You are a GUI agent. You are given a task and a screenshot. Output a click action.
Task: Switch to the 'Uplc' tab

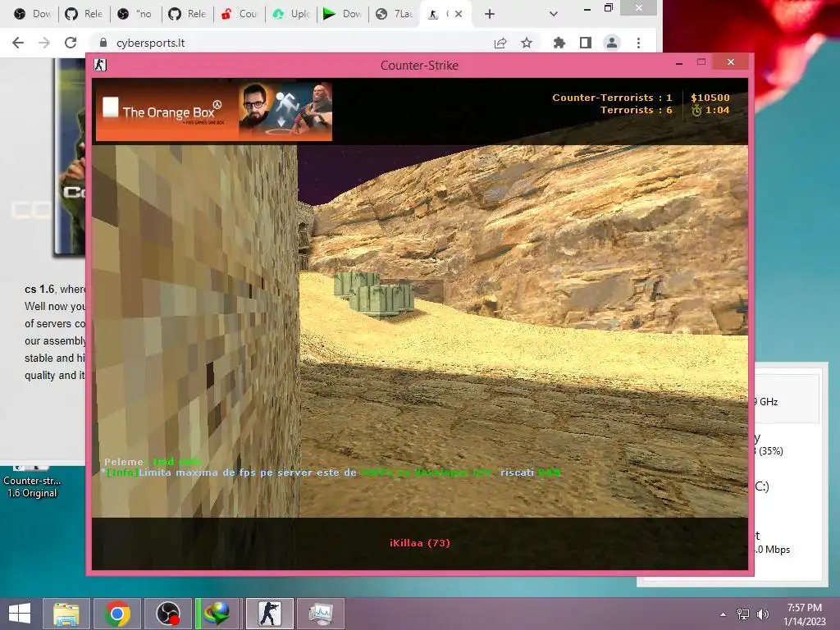[291, 14]
